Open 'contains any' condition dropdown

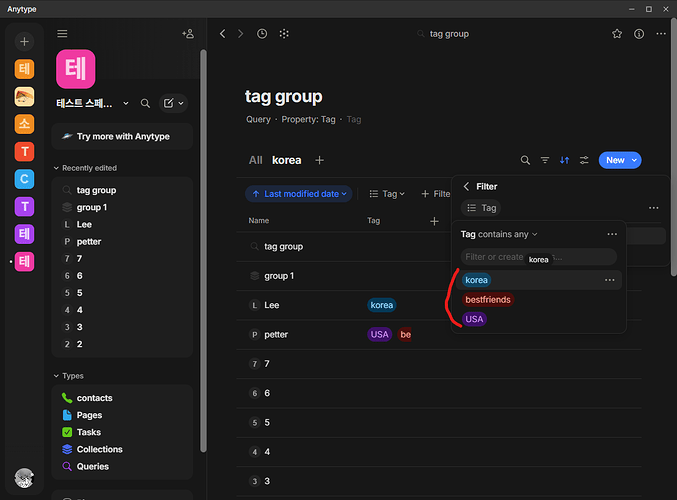pyautogui.click(x=508, y=234)
